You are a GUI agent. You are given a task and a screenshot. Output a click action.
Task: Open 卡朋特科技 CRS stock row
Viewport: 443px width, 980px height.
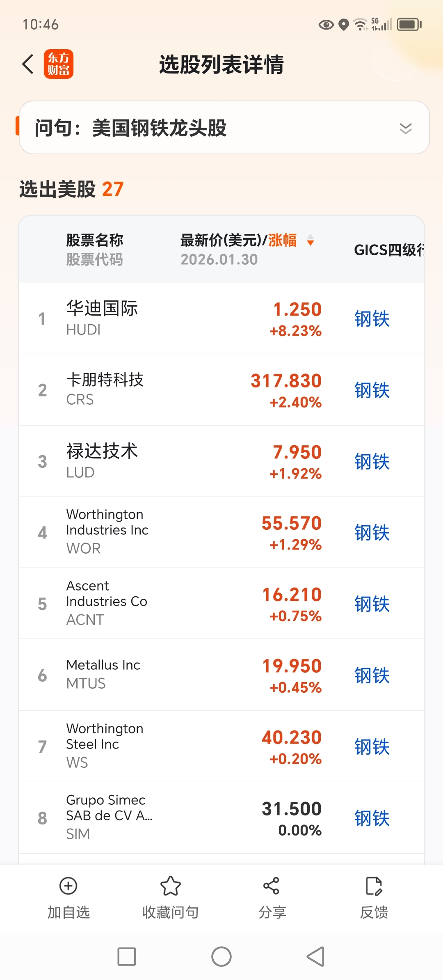tap(221, 390)
